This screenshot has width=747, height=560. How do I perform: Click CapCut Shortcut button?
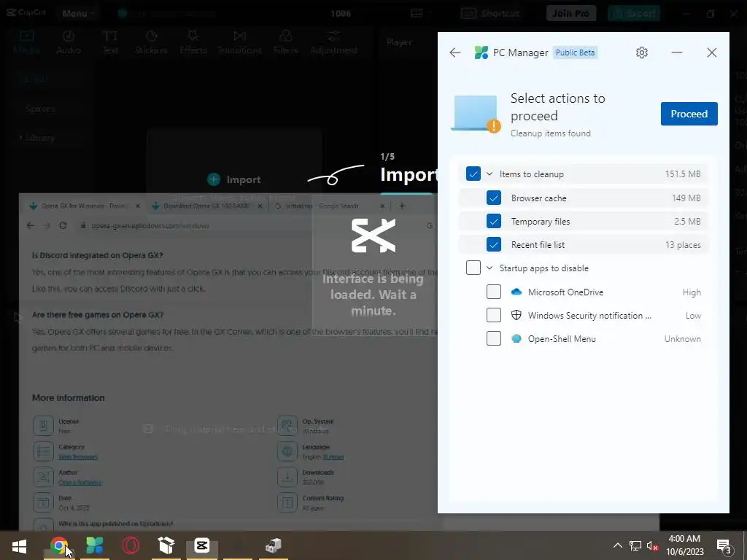click(x=490, y=13)
